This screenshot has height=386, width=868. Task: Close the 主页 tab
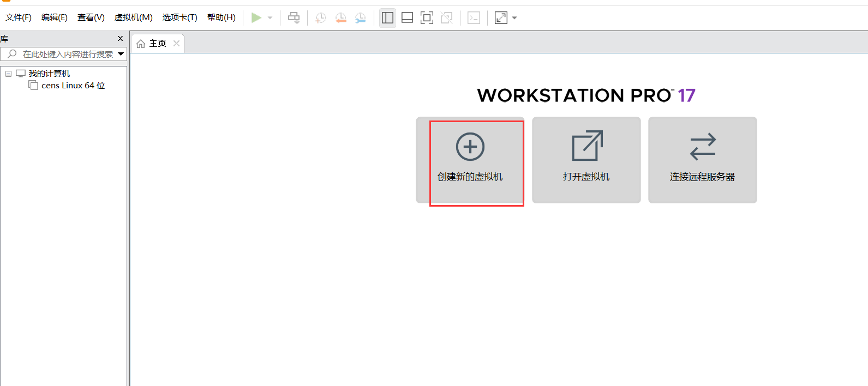[x=176, y=44]
